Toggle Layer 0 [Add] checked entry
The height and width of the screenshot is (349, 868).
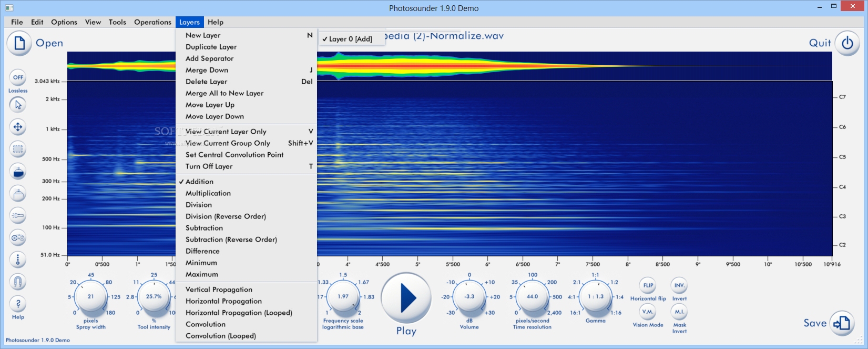[351, 39]
